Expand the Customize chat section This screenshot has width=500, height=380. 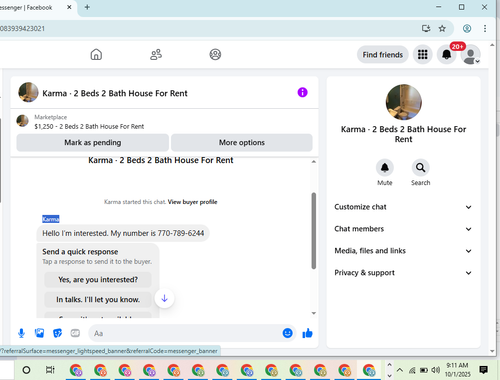coord(403,207)
